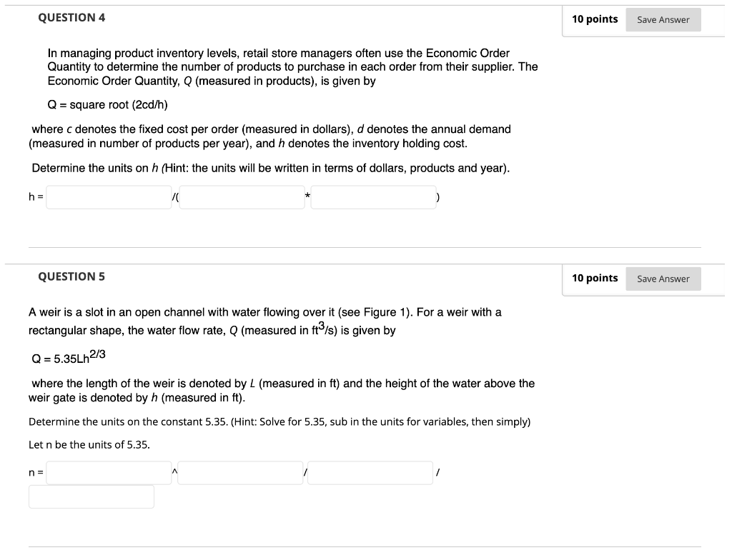Screen dimensions: 732x560
Task: Click the base units field after n =
Action: [107, 472]
